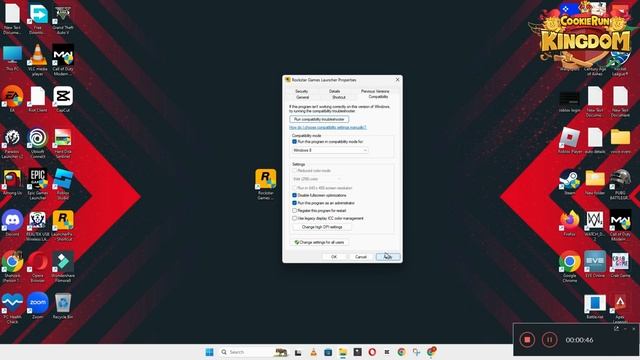Stop the screen recording

click(527, 340)
